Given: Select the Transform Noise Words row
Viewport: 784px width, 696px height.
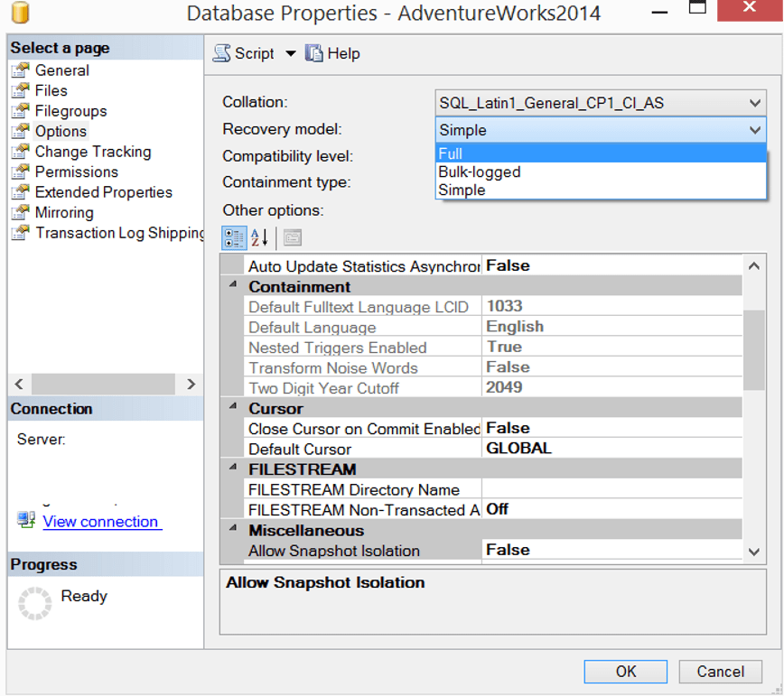Looking at the screenshot, I should (x=493, y=367).
